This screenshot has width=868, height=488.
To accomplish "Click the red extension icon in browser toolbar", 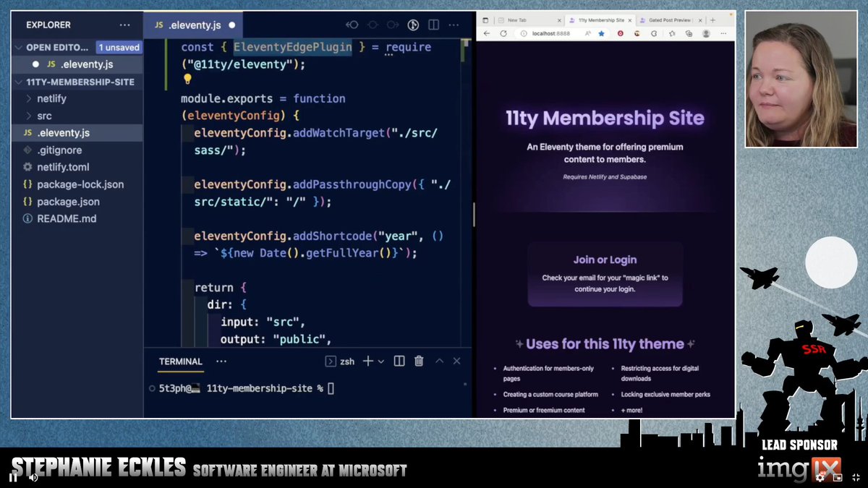I will coord(620,33).
